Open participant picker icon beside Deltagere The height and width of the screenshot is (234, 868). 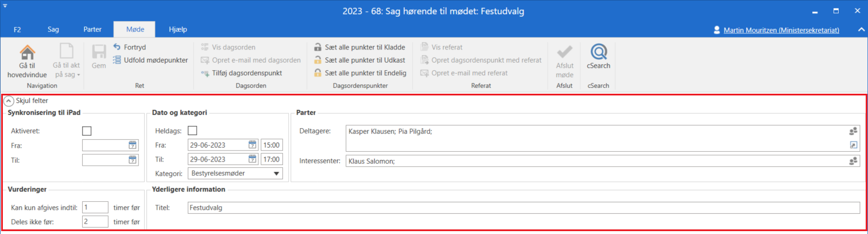[853, 132]
